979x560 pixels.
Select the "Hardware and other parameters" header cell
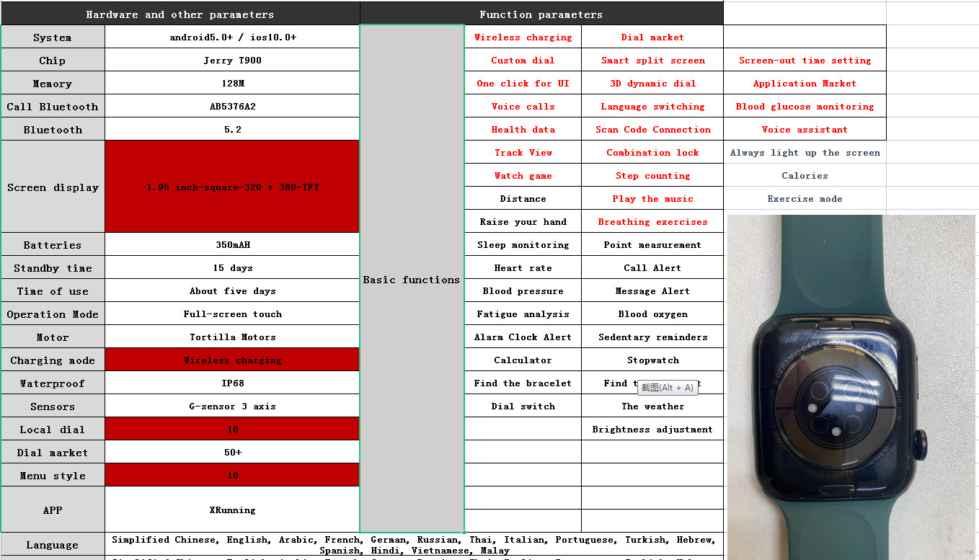(x=180, y=14)
